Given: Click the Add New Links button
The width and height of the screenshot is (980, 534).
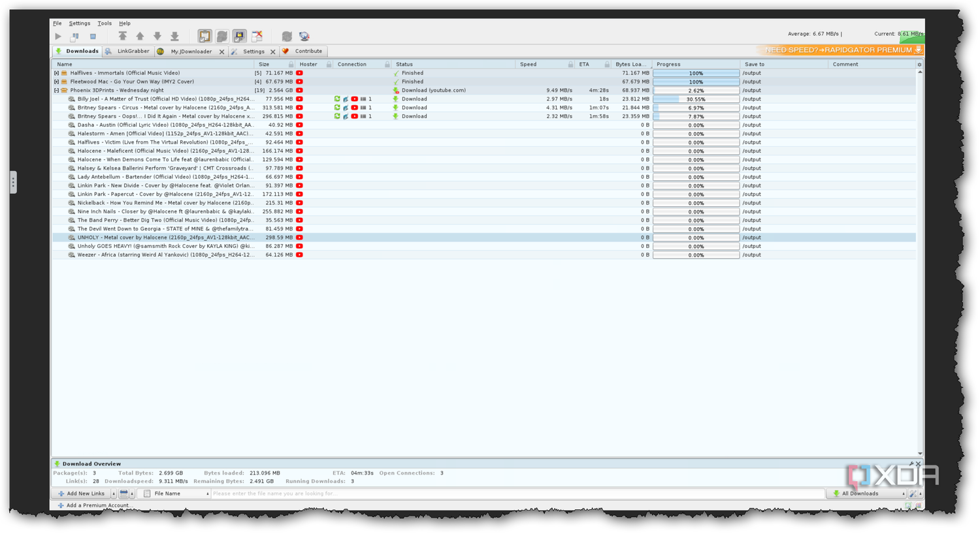Looking at the screenshot, I should tap(82, 494).
